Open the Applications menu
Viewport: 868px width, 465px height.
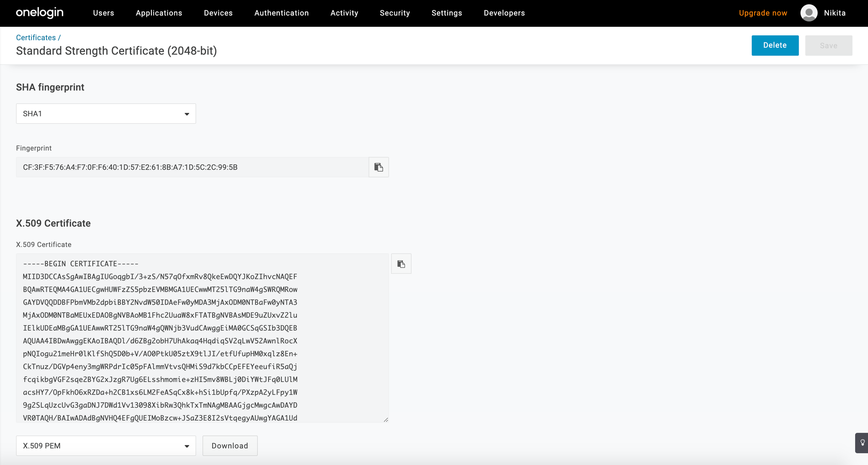point(159,13)
